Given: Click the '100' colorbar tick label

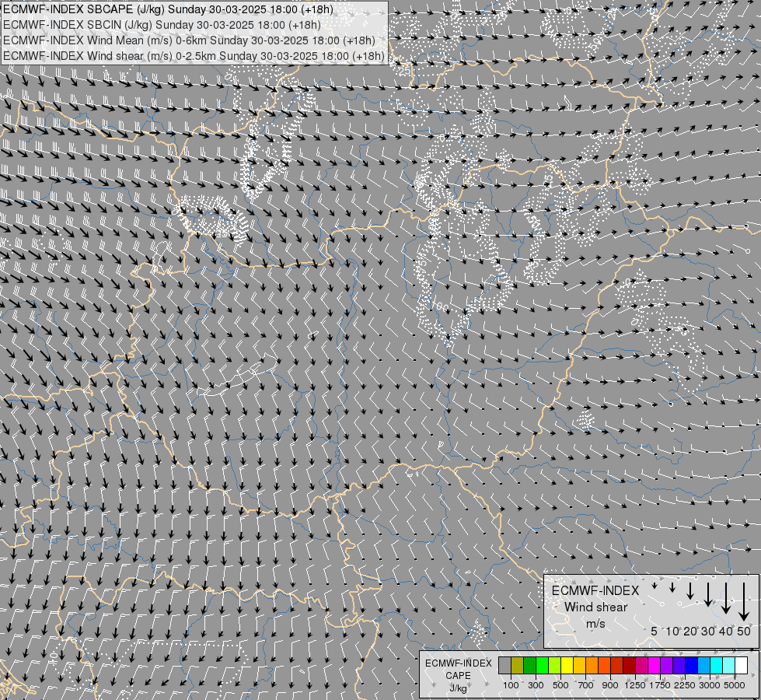Looking at the screenshot, I should tap(511, 685).
